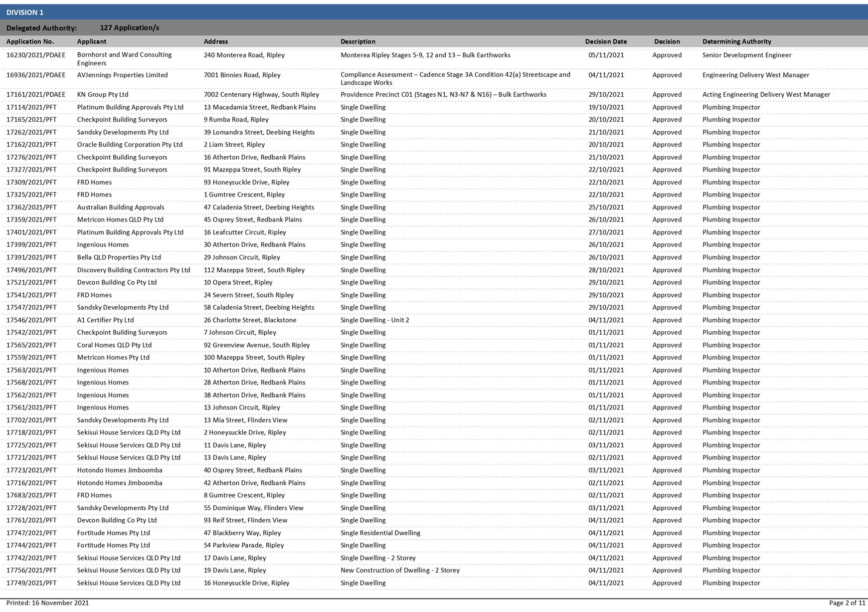Viewport: 868px width, 612px height.
Task: Select address 13 Johnson Circuit, Ripley
Action: 242,408
